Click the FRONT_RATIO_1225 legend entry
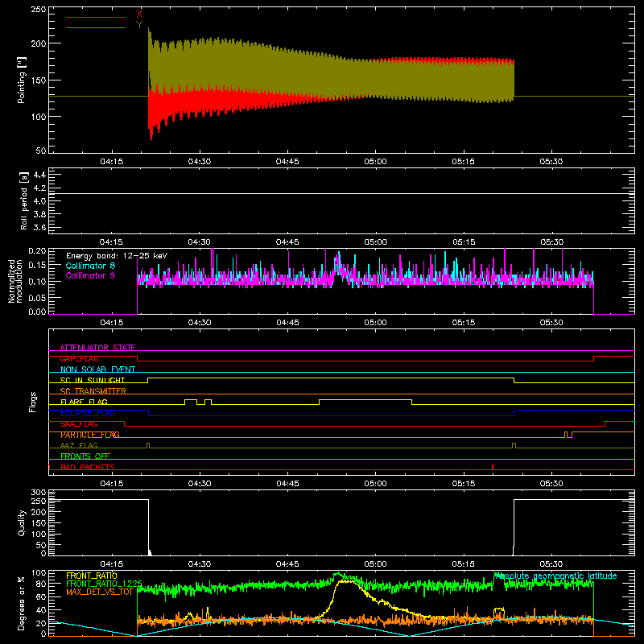This screenshot has width=644, height=644. 104,584
